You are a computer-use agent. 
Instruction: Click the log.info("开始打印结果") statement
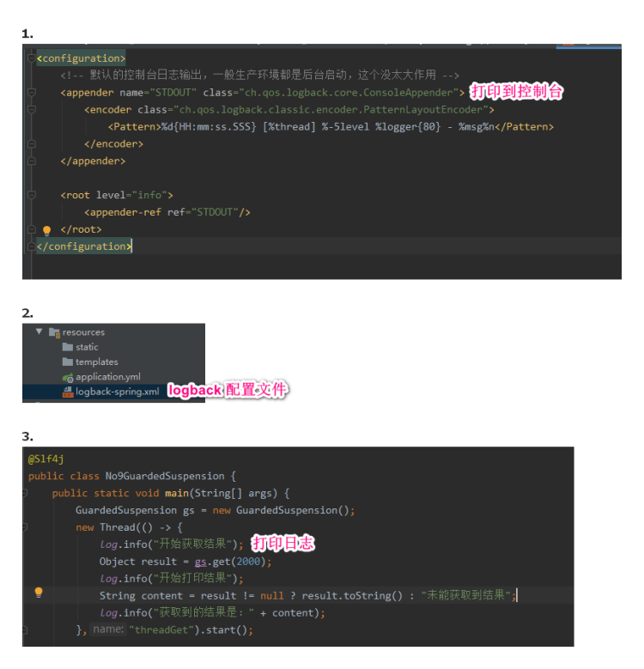[172, 578]
